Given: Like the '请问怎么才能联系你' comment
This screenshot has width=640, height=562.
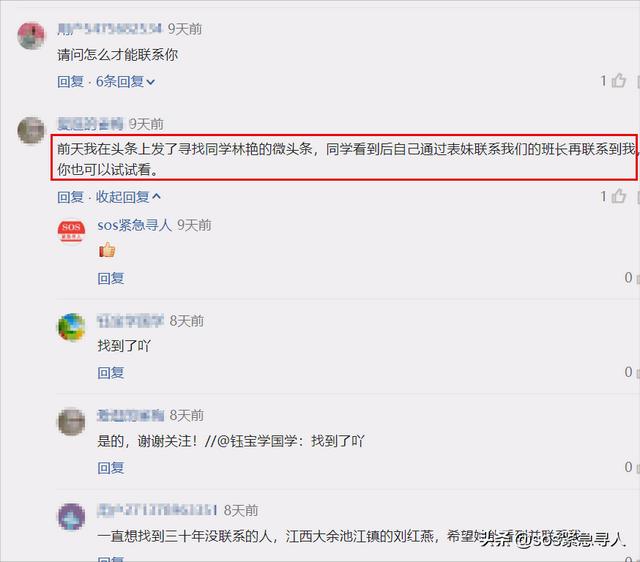Looking at the screenshot, I should 618,80.
